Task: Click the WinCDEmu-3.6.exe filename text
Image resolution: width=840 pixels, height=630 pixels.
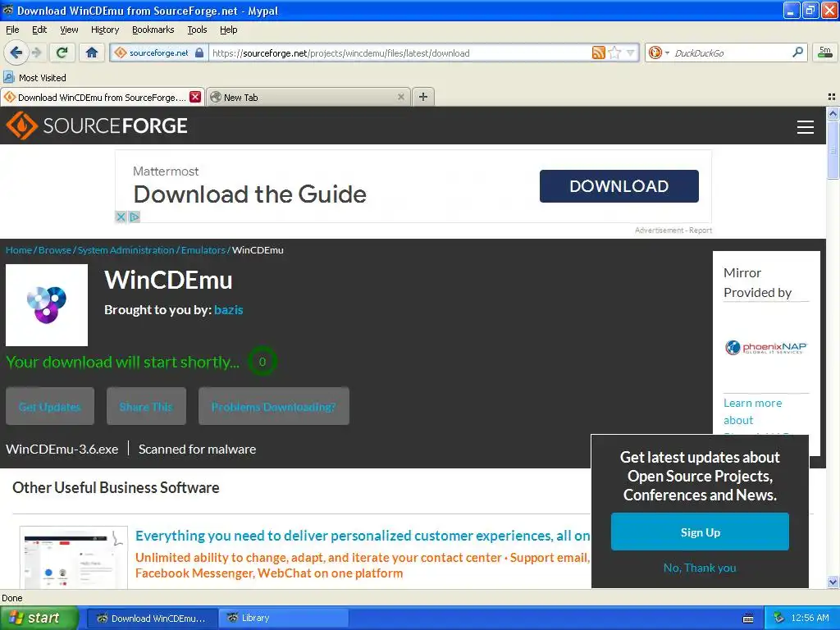Action: point(62,449)
